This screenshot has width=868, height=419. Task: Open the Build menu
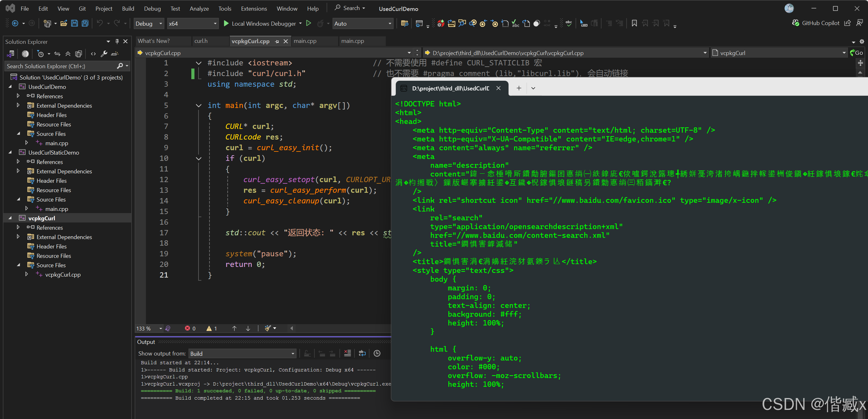128,8
